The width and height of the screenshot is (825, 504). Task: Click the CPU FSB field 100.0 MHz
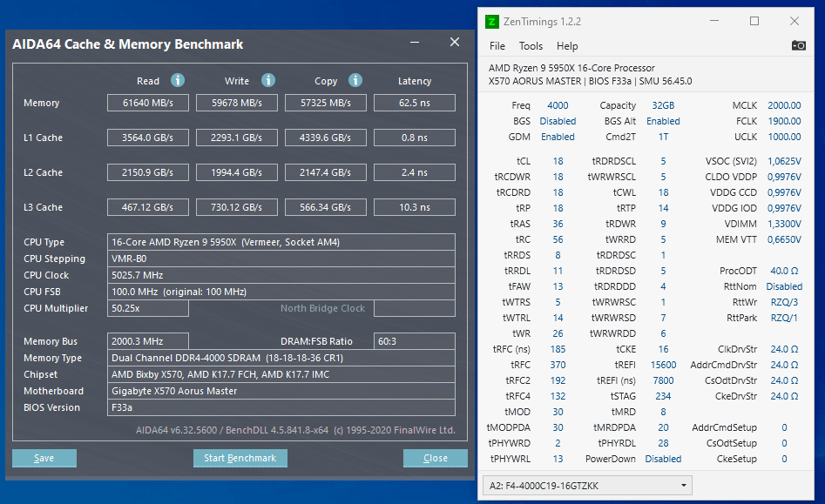point(281,292)
